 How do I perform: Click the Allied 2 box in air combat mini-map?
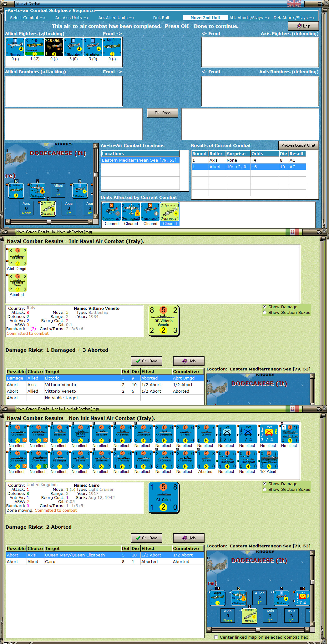pyautogui.click(x=58, y=190)
